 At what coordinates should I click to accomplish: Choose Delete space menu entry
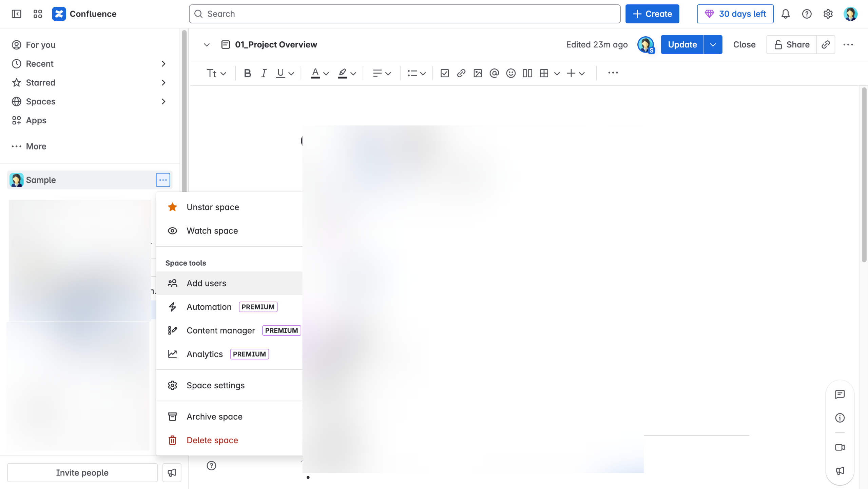[212, 440]
